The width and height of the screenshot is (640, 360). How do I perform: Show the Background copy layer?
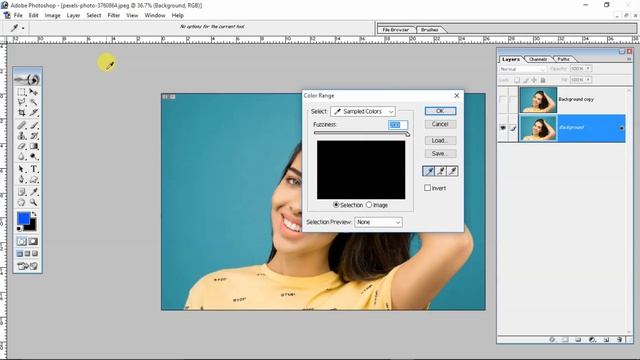503,100
